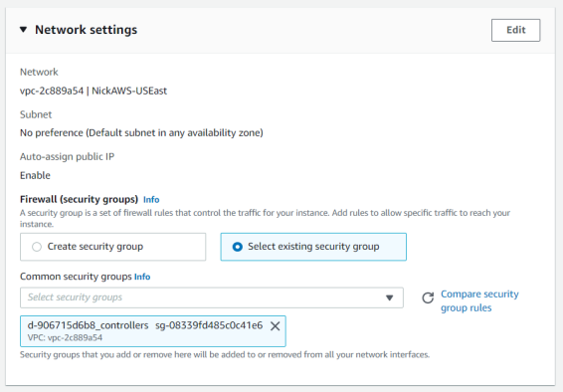Refresh the security groups list

click(428, 297)
